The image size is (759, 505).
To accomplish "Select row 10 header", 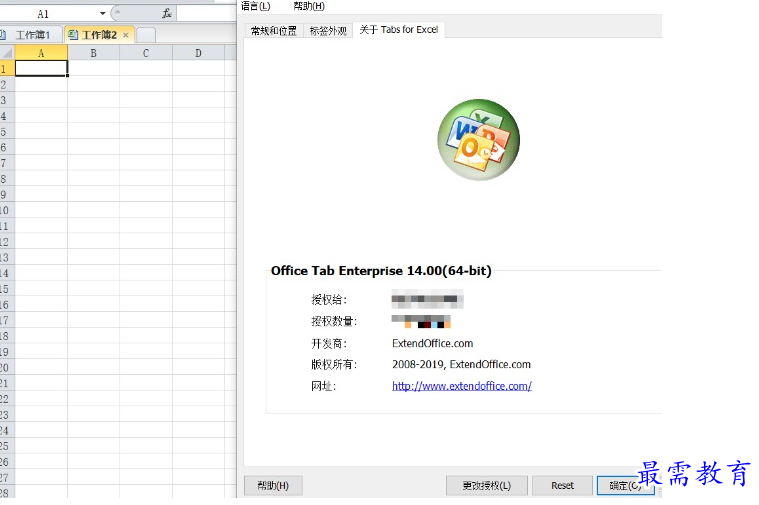I will pos(7,210).
